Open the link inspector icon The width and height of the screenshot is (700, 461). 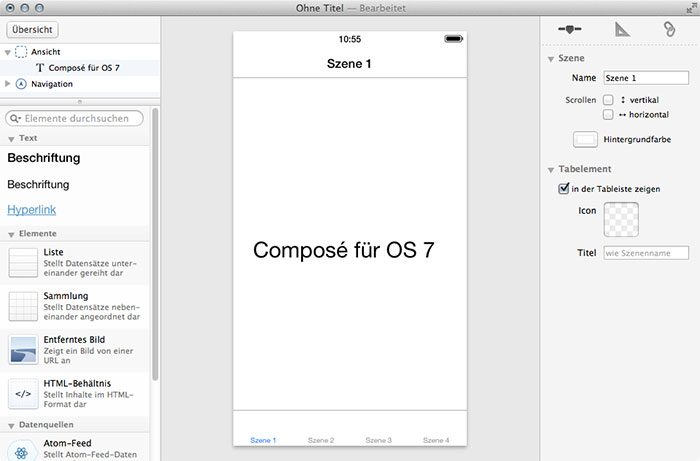point(669,29)
